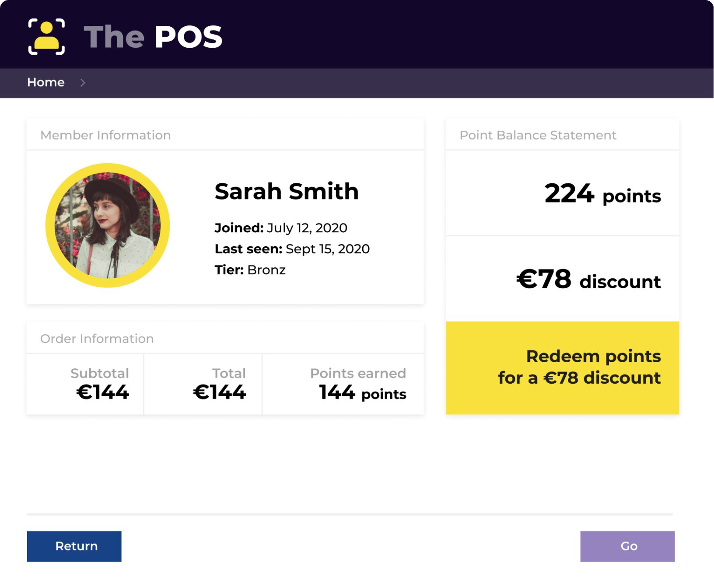The height and width of the screenshot is (588, 714).
Task: Click The POS user-scan logo icon
Action: pyautogui.click(x=47, y=37)
